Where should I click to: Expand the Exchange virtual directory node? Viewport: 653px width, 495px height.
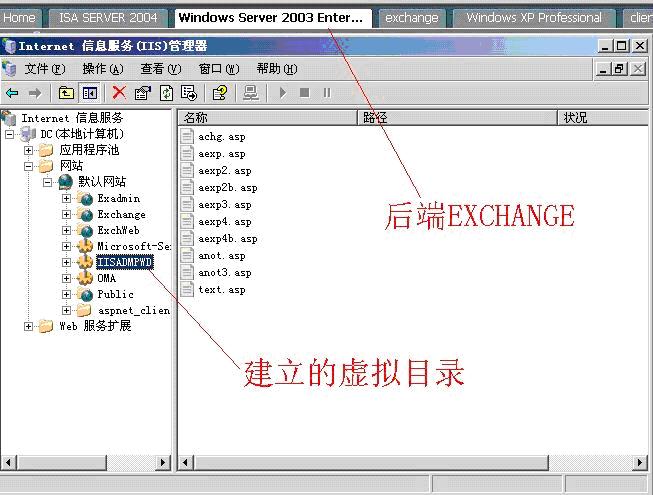coord(66,214)
